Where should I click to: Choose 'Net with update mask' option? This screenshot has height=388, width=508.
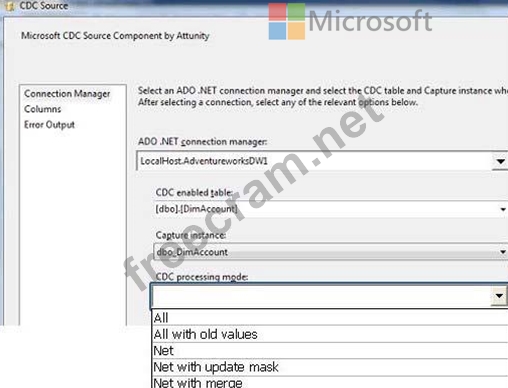[330, 367]
